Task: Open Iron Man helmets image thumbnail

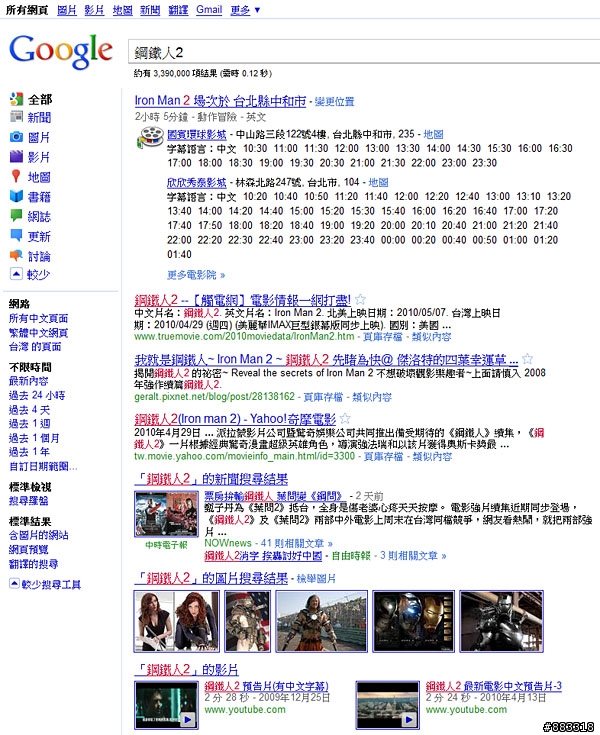Action: click(413, 621)
